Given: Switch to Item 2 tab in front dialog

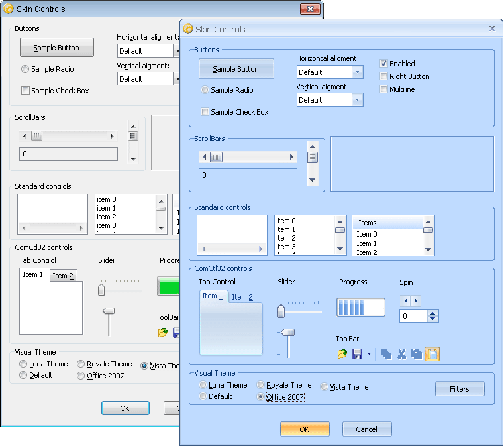Looking at the screenshot, I should 242,297.
